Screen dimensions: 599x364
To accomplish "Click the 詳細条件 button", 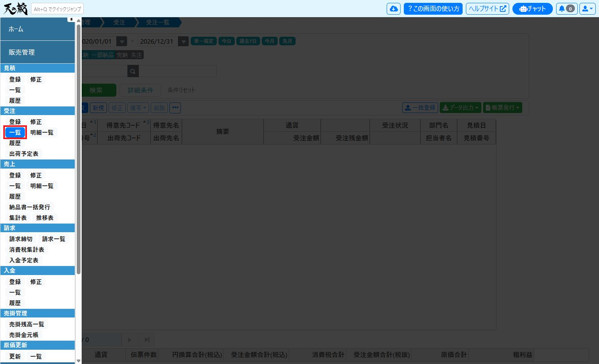I will click(x=140, y=90).
